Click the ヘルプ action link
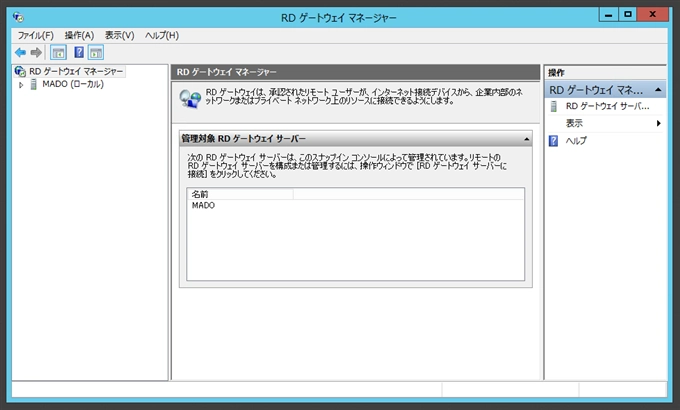This screenshot has width=680, height=410. coord(576,141)
